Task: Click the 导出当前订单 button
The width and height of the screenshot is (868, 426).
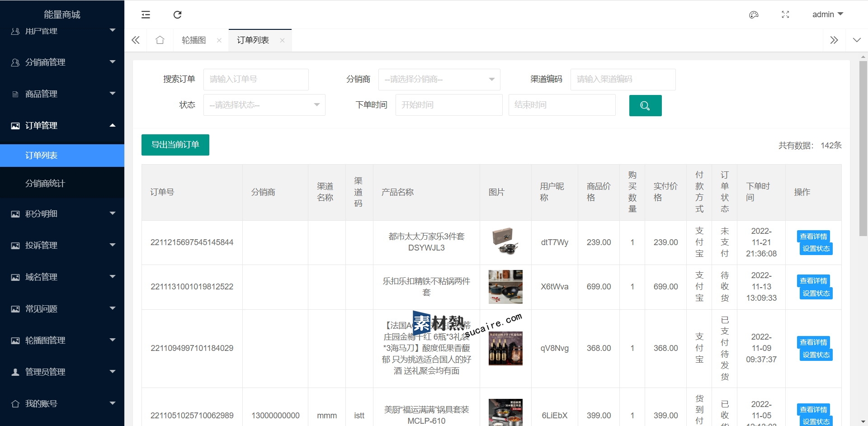Action: pyautogui.click(x=175, y=145)
